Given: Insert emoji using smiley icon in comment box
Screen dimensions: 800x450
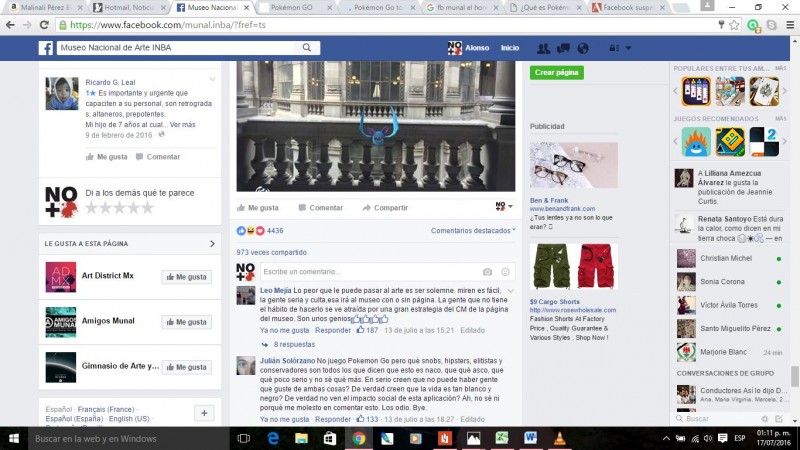Looking at the screenshot, I should pos(505,272).
